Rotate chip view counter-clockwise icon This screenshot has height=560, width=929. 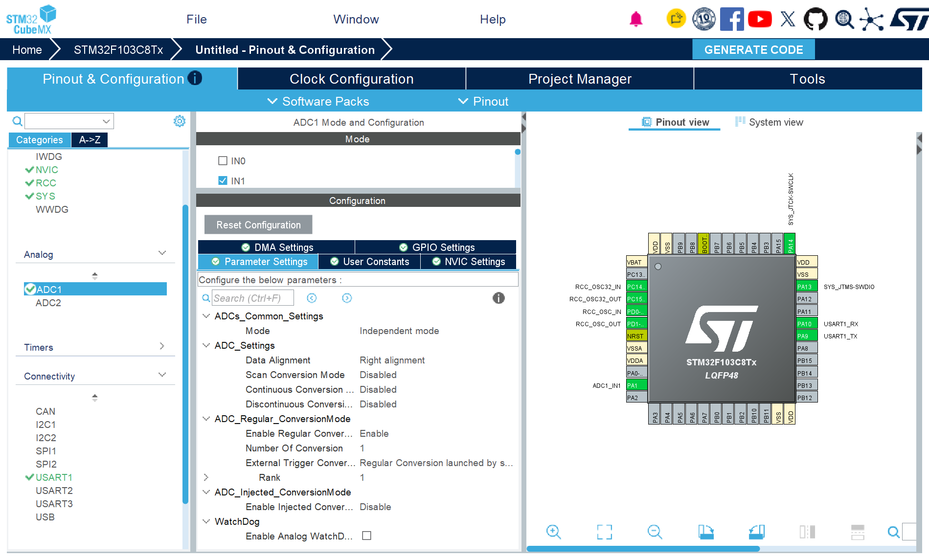757,532
